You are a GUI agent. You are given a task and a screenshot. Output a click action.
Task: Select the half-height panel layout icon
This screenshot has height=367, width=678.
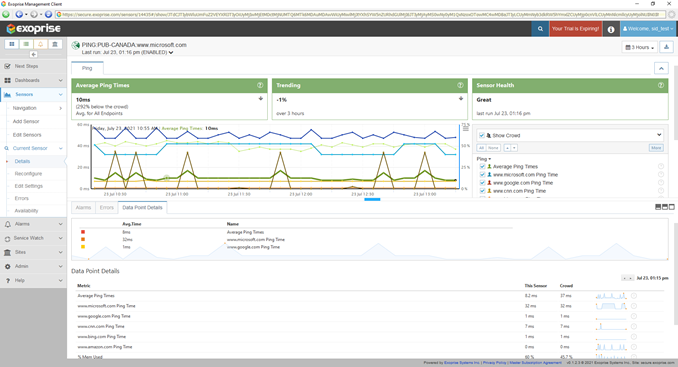pyautogui.click(x=665, y=207)
